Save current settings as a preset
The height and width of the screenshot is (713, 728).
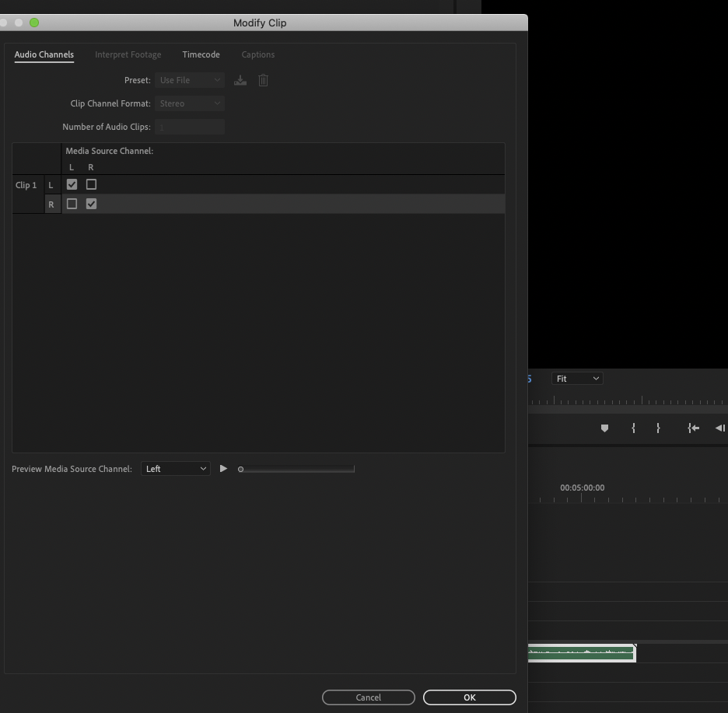point(240,79)
